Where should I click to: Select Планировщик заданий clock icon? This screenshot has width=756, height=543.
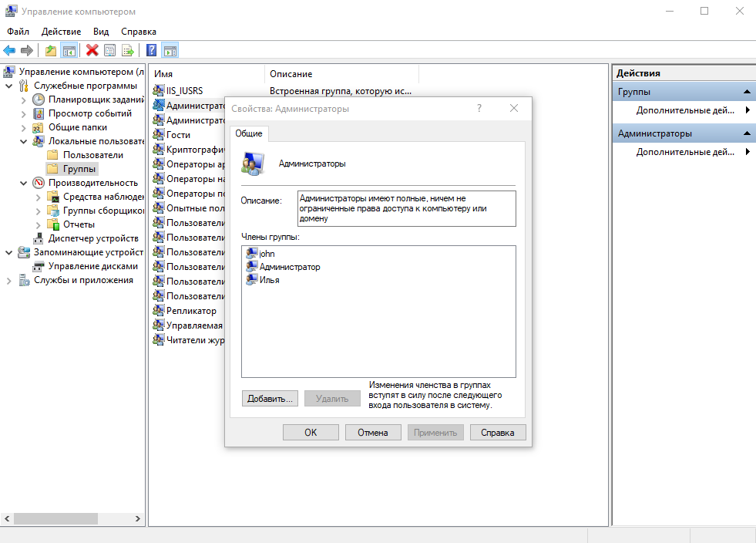[39, 99]
